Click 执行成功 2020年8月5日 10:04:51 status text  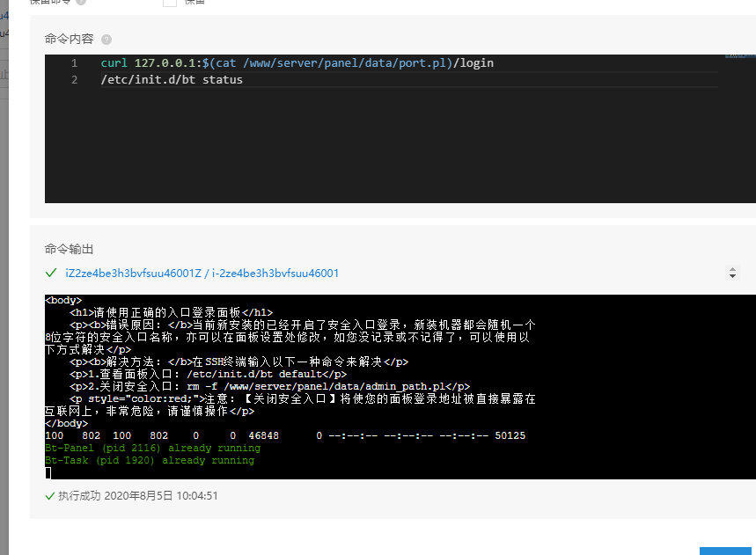pos(138,496)
